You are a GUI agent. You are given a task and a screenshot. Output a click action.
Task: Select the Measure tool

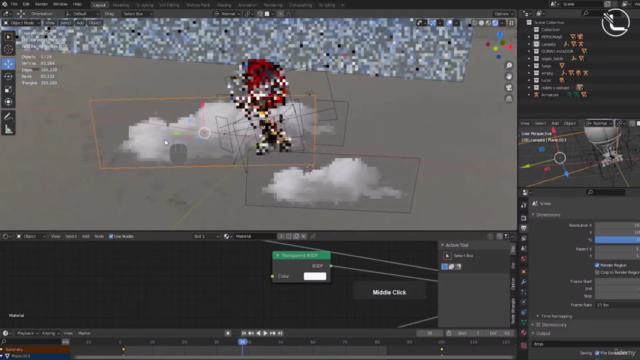tap(8, 129)
